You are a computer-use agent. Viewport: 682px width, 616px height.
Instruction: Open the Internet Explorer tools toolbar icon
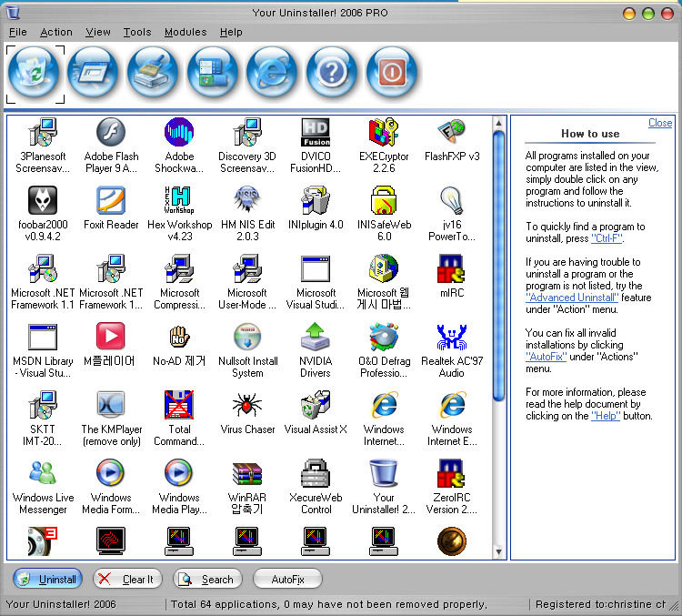pyautogui.click(x=272, y=72)
